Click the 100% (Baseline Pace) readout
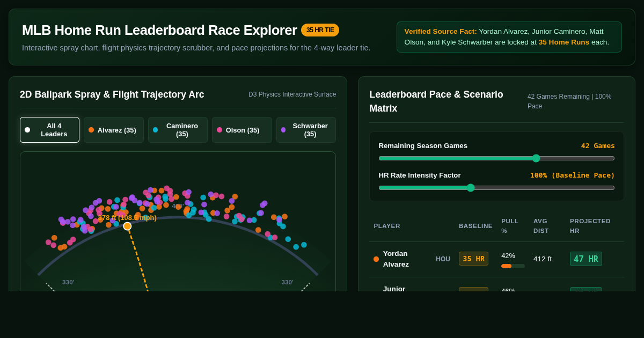 573,175
